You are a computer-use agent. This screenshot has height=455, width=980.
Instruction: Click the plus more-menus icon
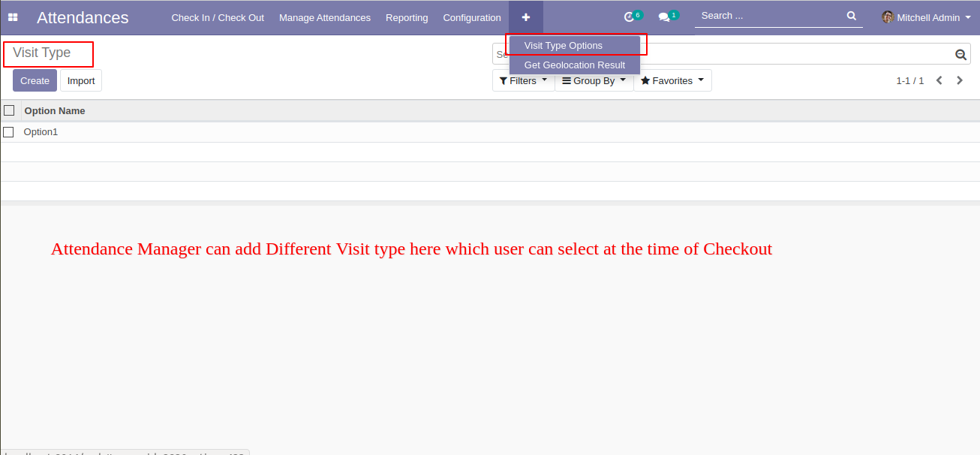coord(526,17)
